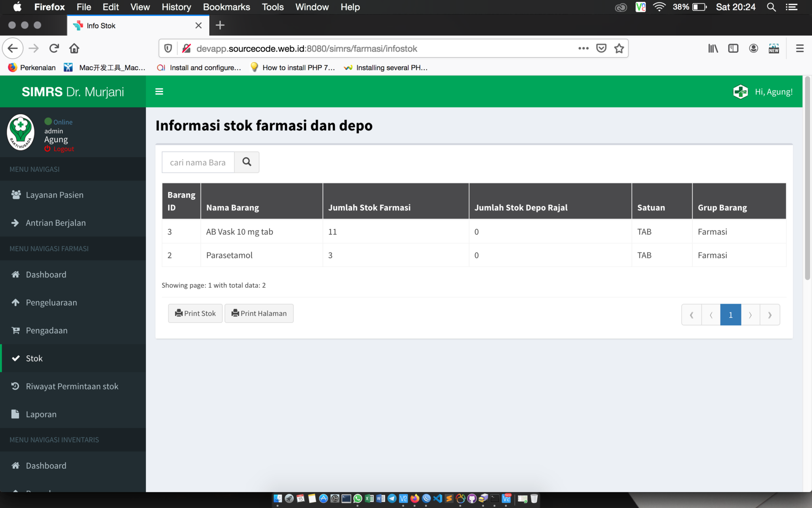
Task: Open the tracking protection shield panel
Action: (168, 48)
